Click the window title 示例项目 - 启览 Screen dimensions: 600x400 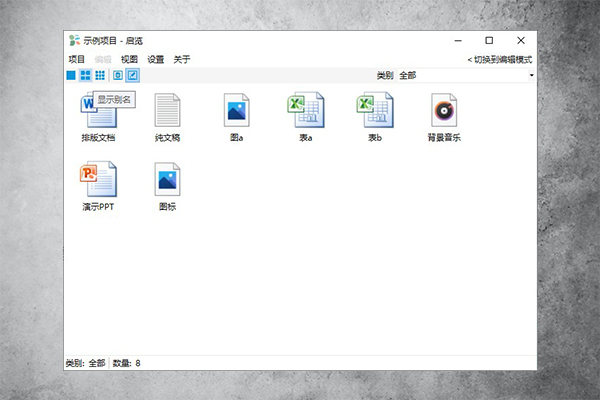coord(113,41)
